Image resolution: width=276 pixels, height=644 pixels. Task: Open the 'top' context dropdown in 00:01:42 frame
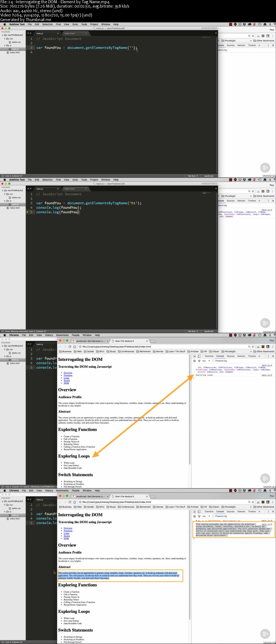[206, 361]
